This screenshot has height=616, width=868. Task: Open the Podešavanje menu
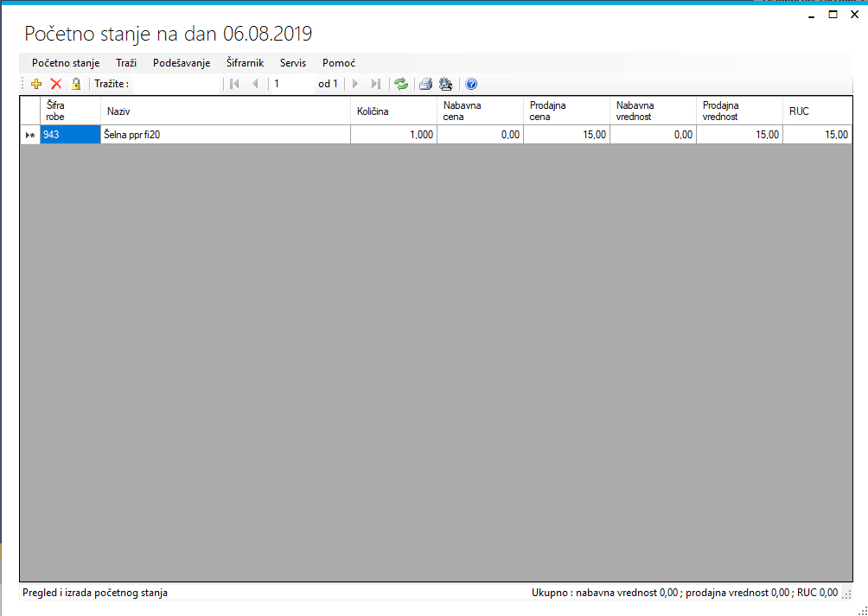(182, 63)
